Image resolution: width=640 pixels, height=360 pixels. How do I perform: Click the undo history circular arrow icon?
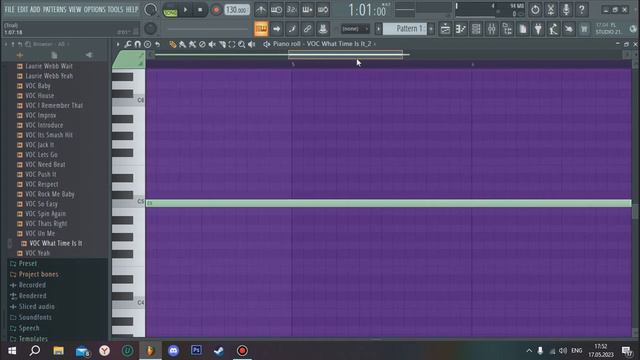click(x=535, y=9)
